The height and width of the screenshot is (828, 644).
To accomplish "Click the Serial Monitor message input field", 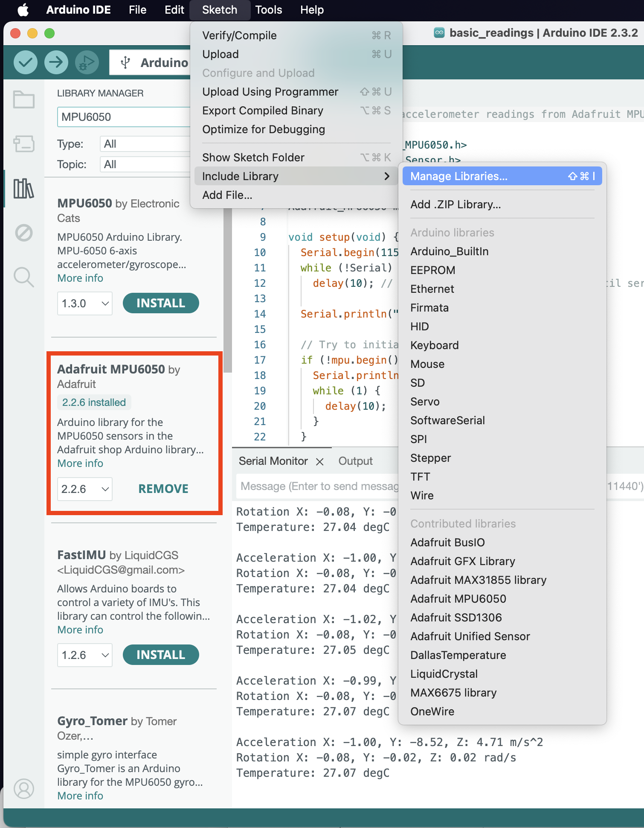I will coord(318,486).
